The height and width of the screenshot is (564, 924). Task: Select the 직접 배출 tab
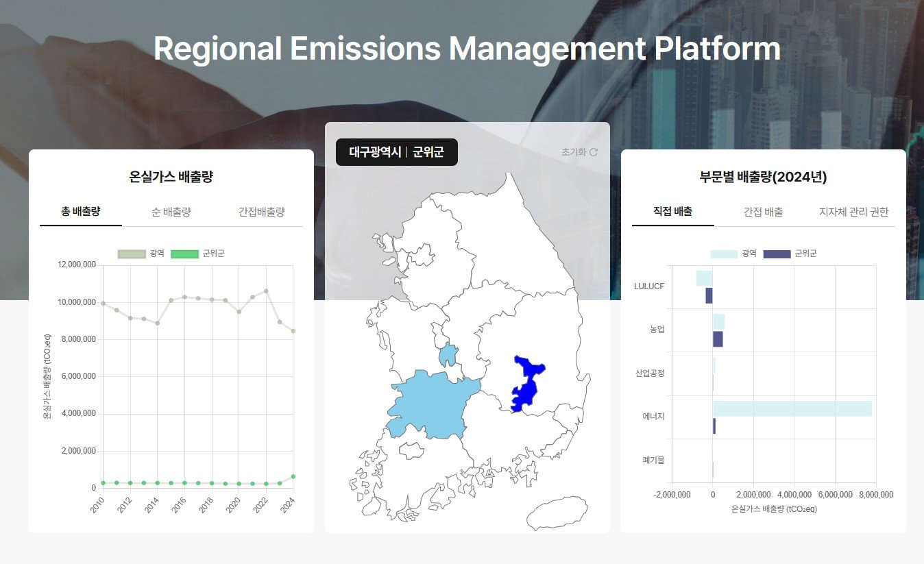pos(672,211)
